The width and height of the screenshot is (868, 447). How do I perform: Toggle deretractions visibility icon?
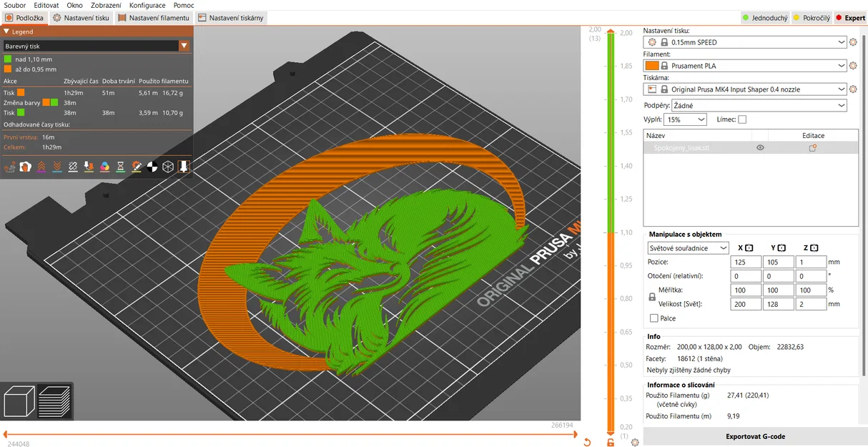(57, 167)
